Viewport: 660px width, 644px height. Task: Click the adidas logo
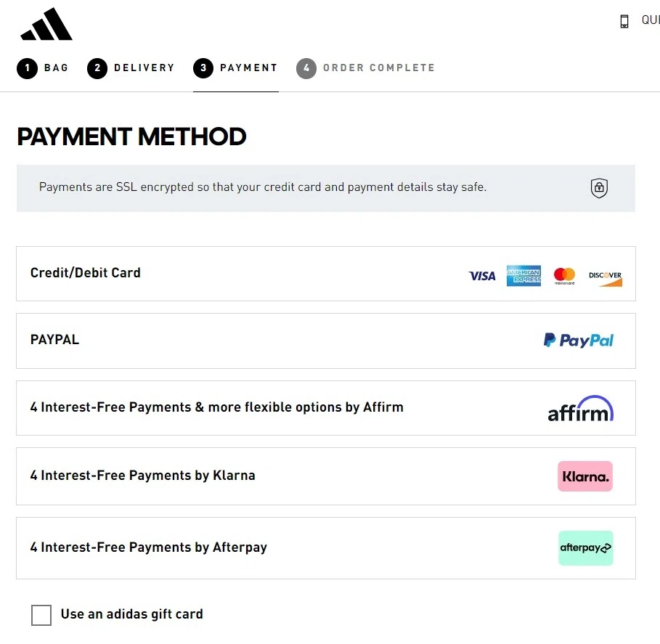pos(46,23)
